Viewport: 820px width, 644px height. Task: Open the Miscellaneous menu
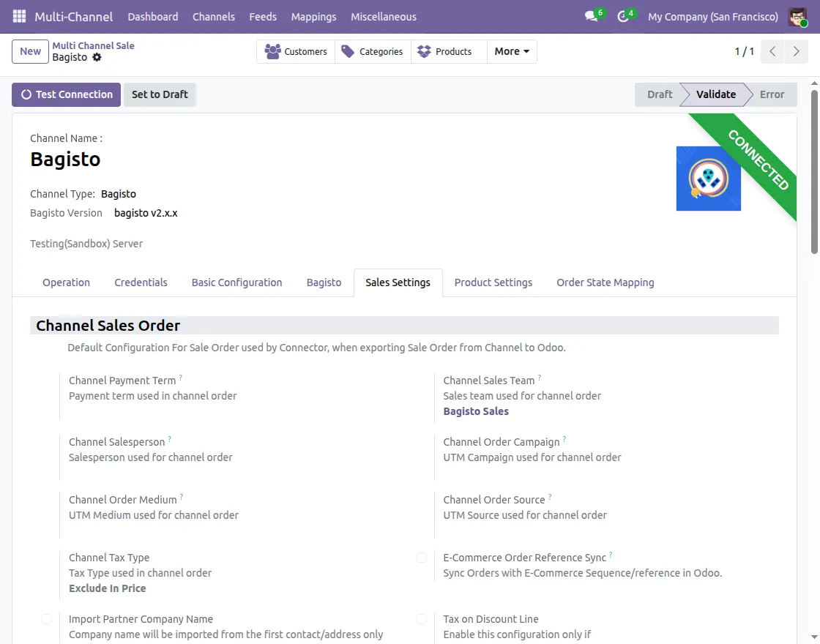tap(384, 17)
